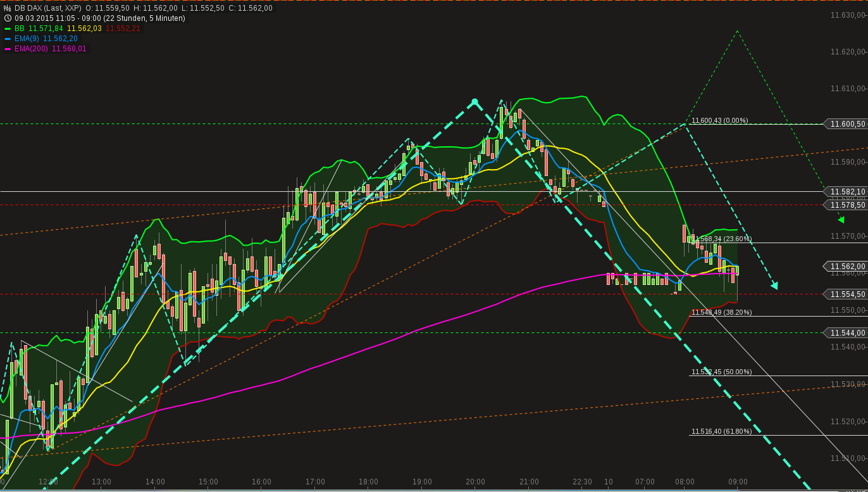Click the EMA(9) indicator label
Screen dimensions: 868x492
[27, 39]
